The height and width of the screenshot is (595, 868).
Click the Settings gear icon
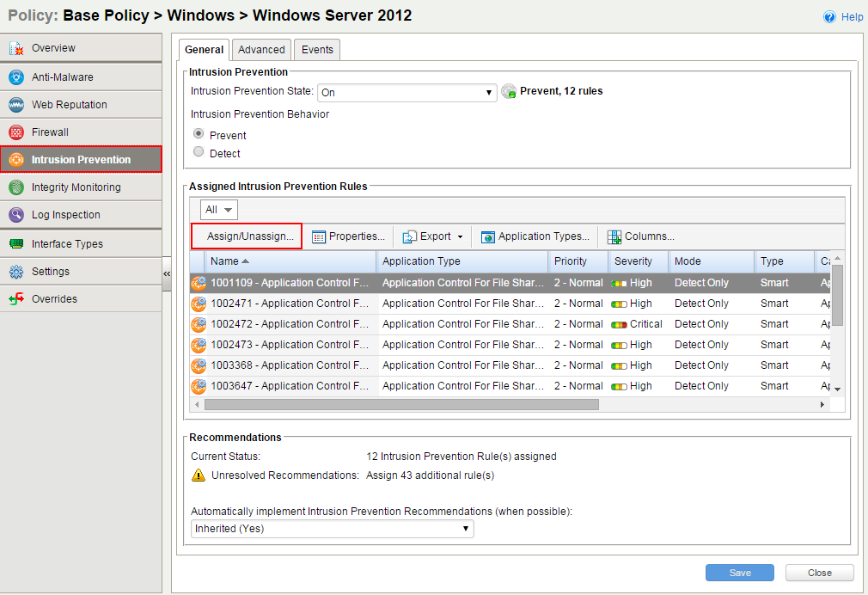(16, 272)
